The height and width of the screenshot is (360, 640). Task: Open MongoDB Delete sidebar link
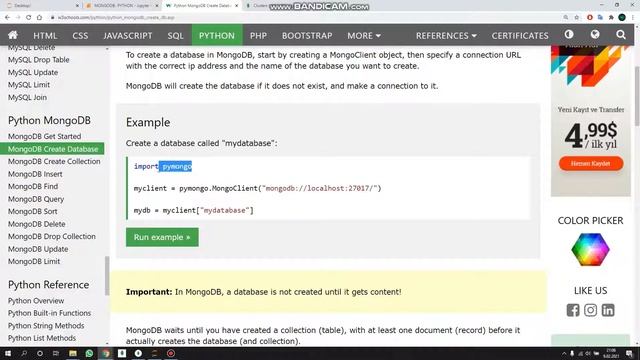36,224
